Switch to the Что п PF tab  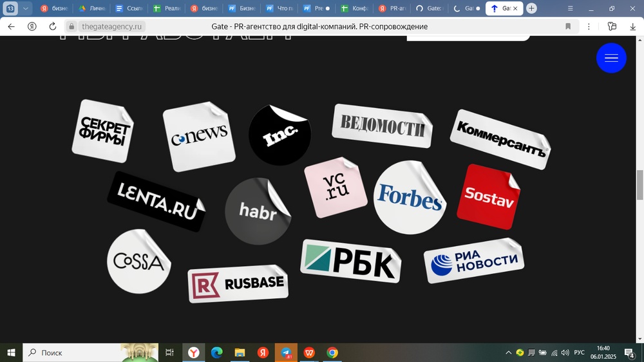pyautogui.click(x=279, y=8)
